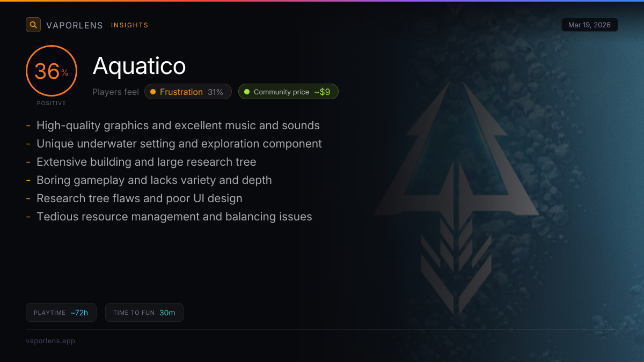Screen dimensions: 644x362
Task: Select the Insights label in header
Action: coord(130,25)
